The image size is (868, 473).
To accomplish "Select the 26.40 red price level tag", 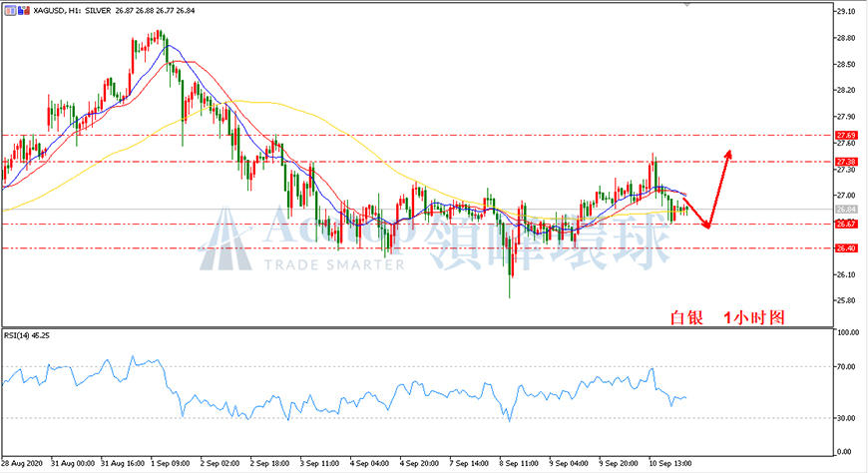I will (846, 248).
